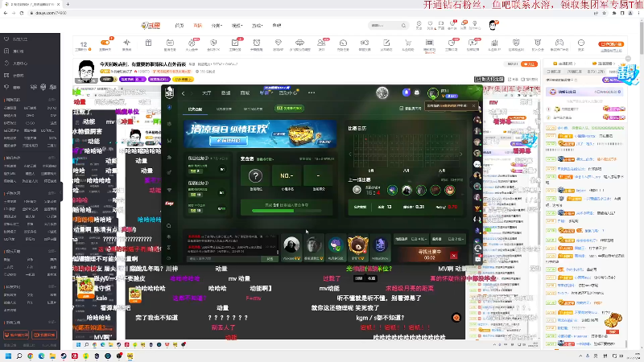Click the pencil edit icon in Douyu toolbar
Image resolution: width=644 pixels, height=362 pixels.
point(386,43)
